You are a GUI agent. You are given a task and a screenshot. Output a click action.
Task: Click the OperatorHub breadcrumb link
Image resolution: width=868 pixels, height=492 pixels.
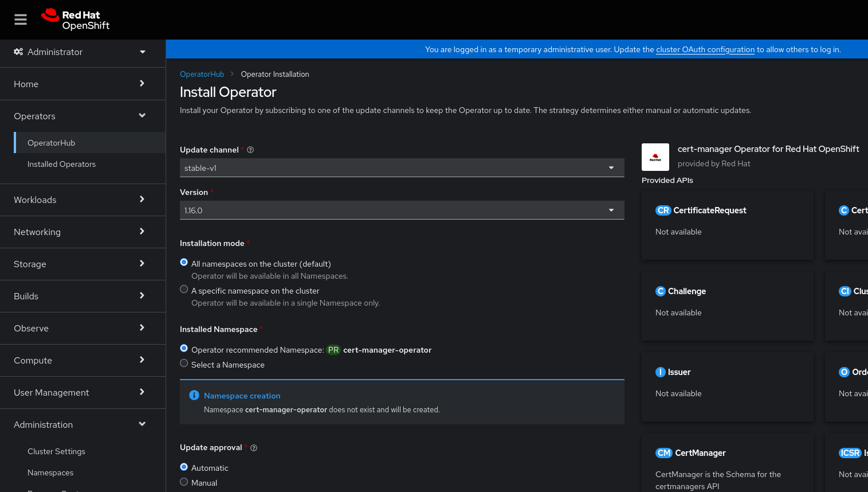coord(202,75)
